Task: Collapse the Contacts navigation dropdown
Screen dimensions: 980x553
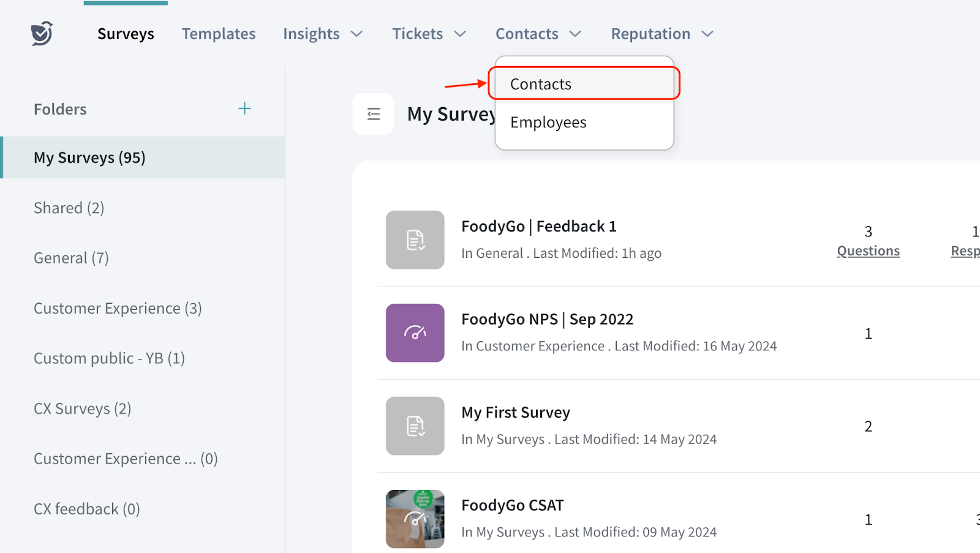Action: pos(538,34)
